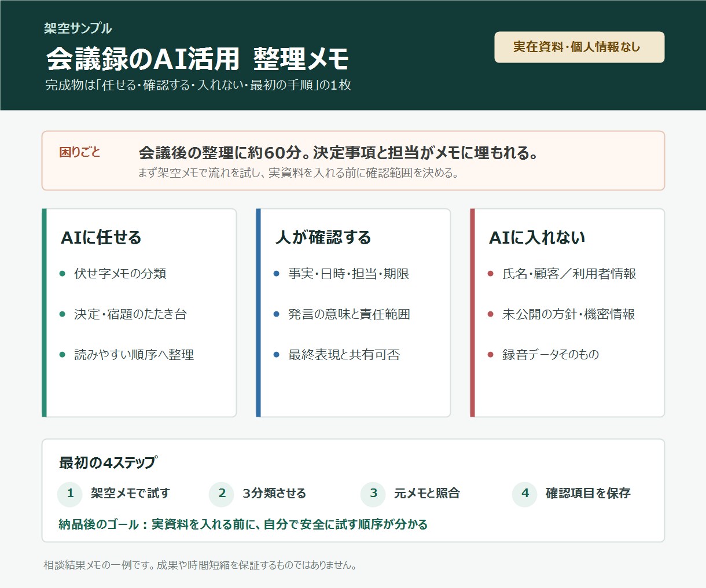The height and width of the screenshot is (588, 706).
Task: Click the step 3 number circle
Action: tap(373, 494)
